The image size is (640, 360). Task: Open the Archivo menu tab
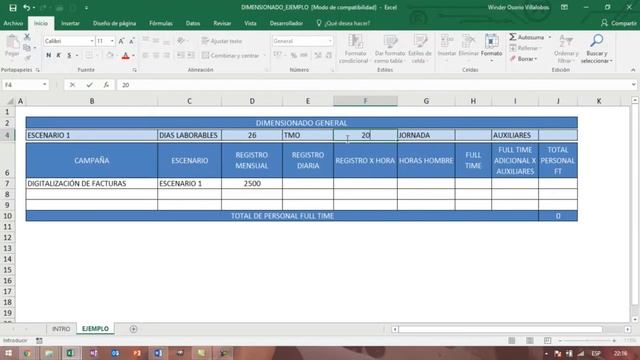tap(13, 23)
